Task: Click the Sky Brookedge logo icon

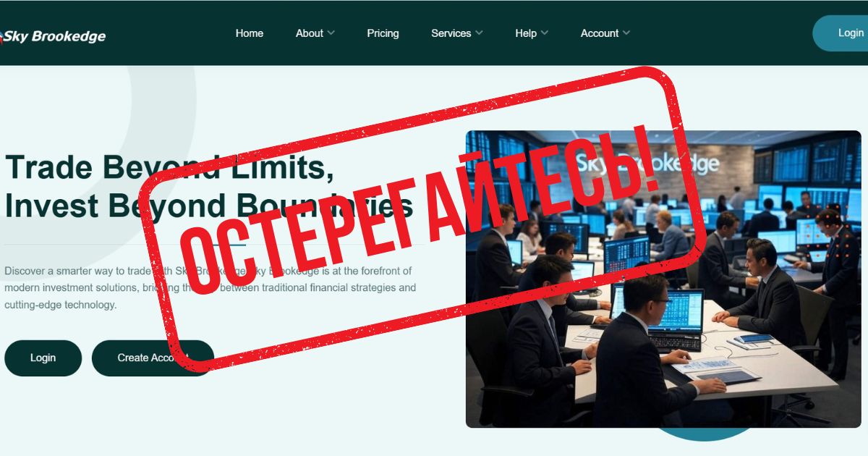Action: tap(2, 36)
